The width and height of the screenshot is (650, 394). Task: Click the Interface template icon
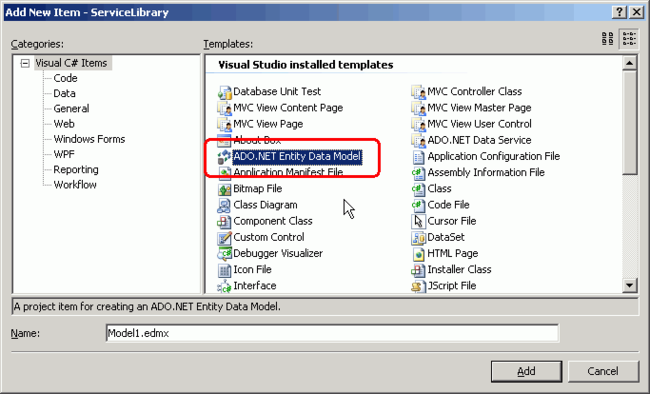coord(224,286)
